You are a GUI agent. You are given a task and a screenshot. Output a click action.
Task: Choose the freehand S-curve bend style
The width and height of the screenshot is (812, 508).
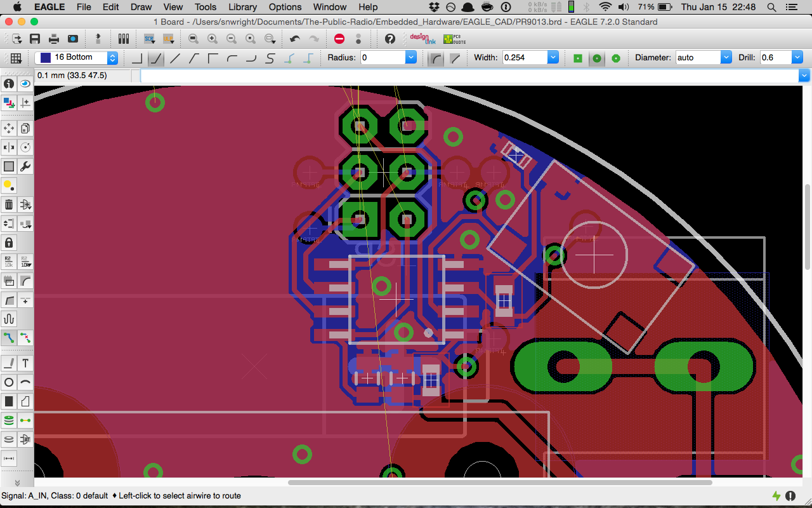coord(270,58)
